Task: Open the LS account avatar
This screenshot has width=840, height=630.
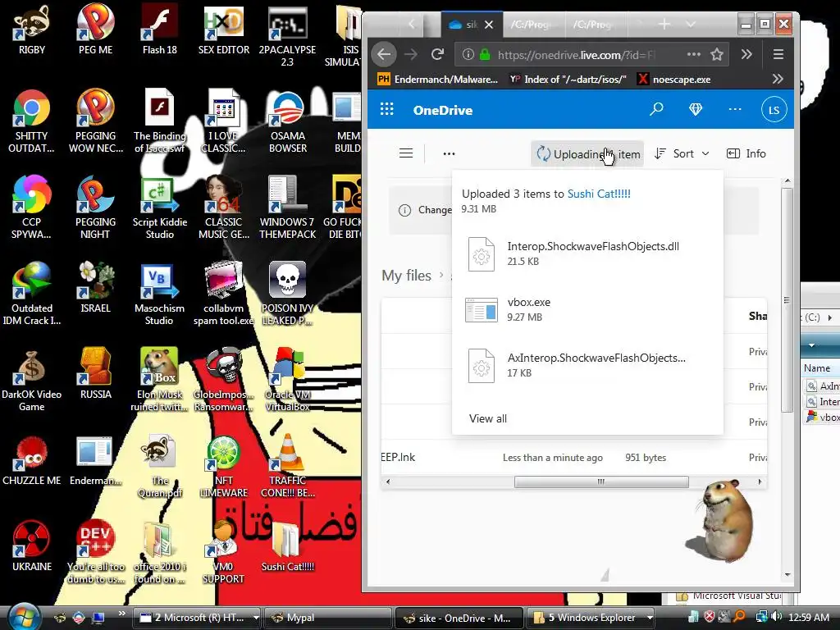Action: point(774,110)
